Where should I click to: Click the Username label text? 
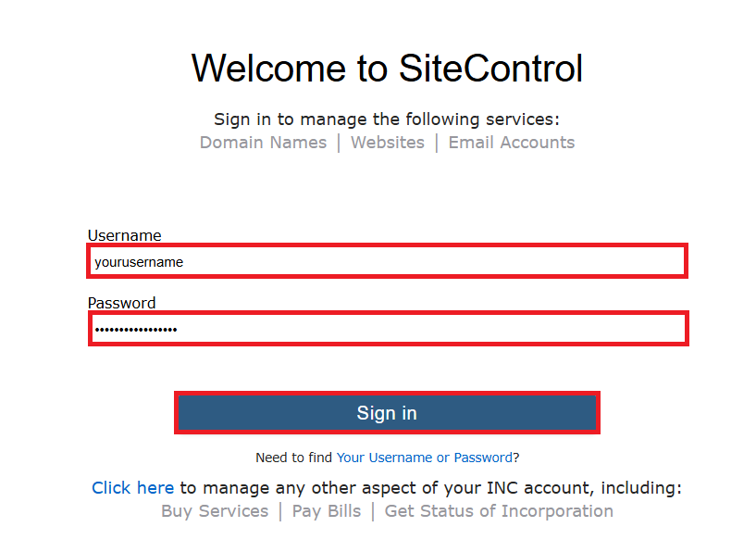pyautogui.click(x=124, y=235)
